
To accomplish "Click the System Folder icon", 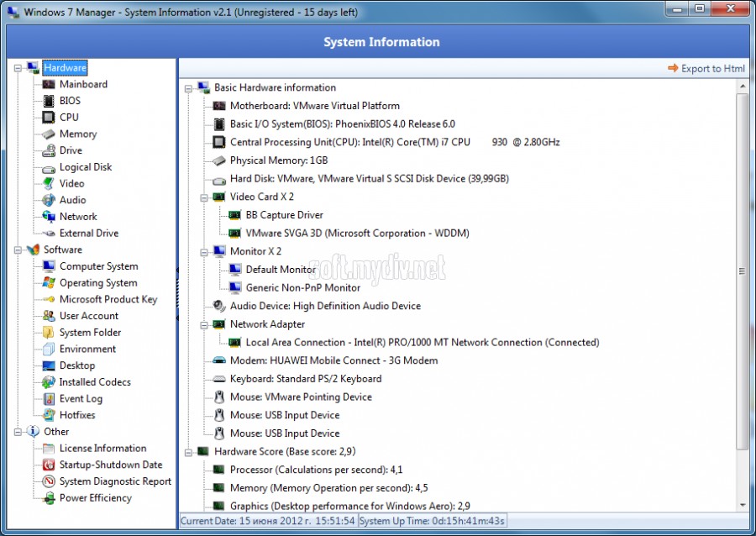I will pyautogui.click(x=49, y=332).
